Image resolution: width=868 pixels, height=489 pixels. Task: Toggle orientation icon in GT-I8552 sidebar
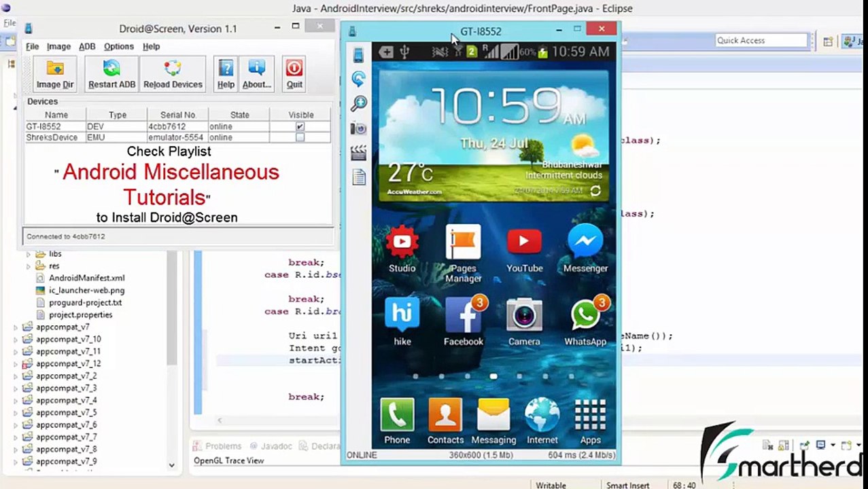358,55
